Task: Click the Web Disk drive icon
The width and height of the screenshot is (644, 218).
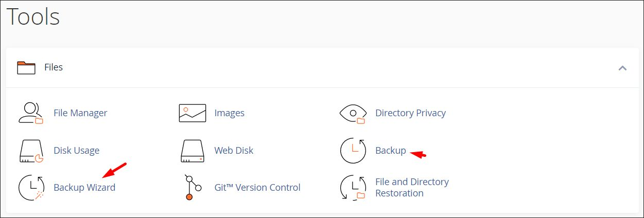Action: click(x=192, y=151)
